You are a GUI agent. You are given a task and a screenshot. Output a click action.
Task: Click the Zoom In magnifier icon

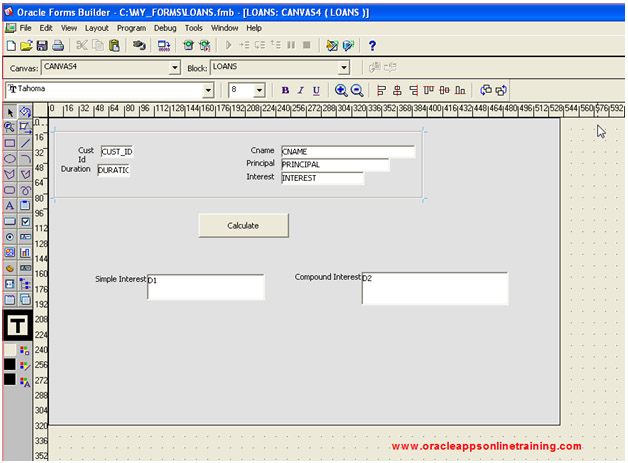point(341,90)
